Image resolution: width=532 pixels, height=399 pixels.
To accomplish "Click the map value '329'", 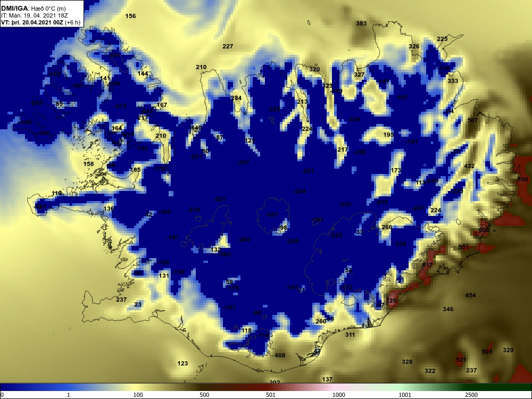I will pos(508,350).
